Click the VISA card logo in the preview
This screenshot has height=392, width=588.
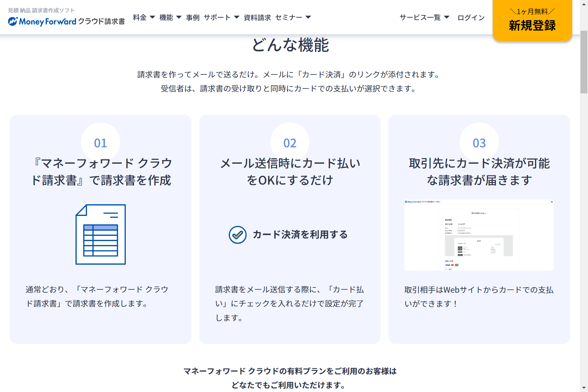point(448,265)
